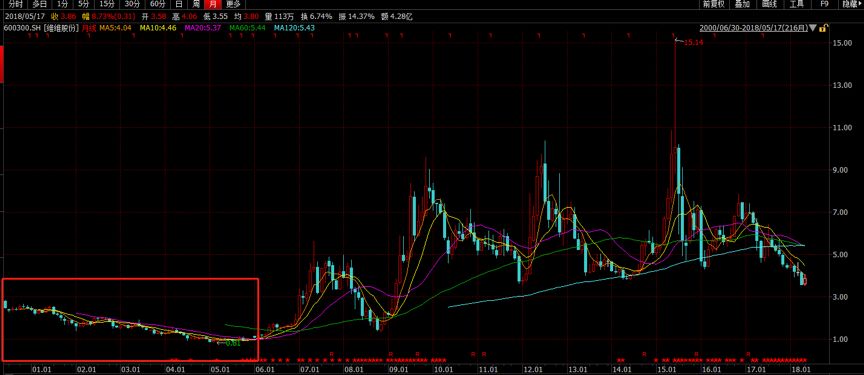The width and height of the screenshot is (864, 375).
Task: Open the 工具 tools menu
Action: coord(797,4)
